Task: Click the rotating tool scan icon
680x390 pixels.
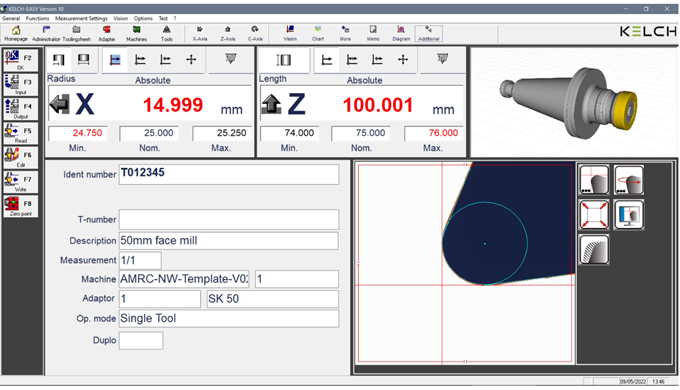Action: 629,180
